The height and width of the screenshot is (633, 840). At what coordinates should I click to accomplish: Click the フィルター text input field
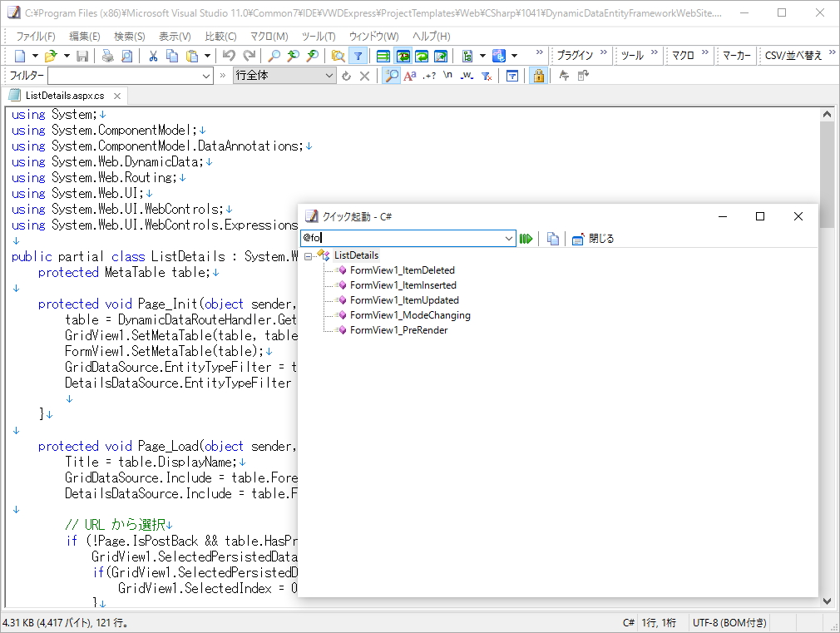[124, 76]
